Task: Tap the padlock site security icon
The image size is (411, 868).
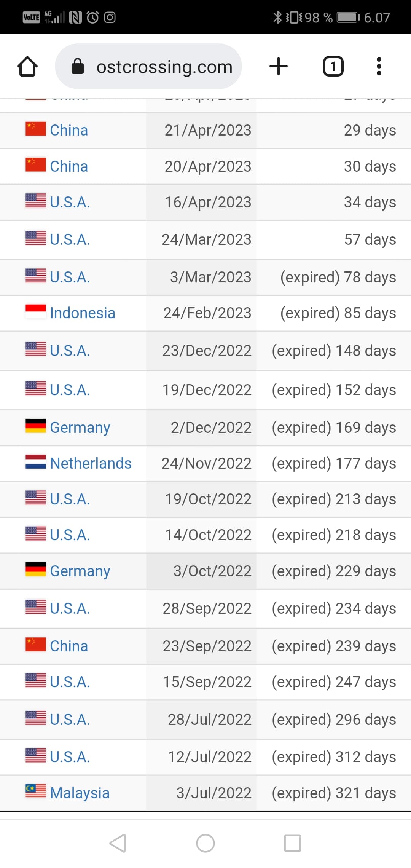Action: point(78,66)
